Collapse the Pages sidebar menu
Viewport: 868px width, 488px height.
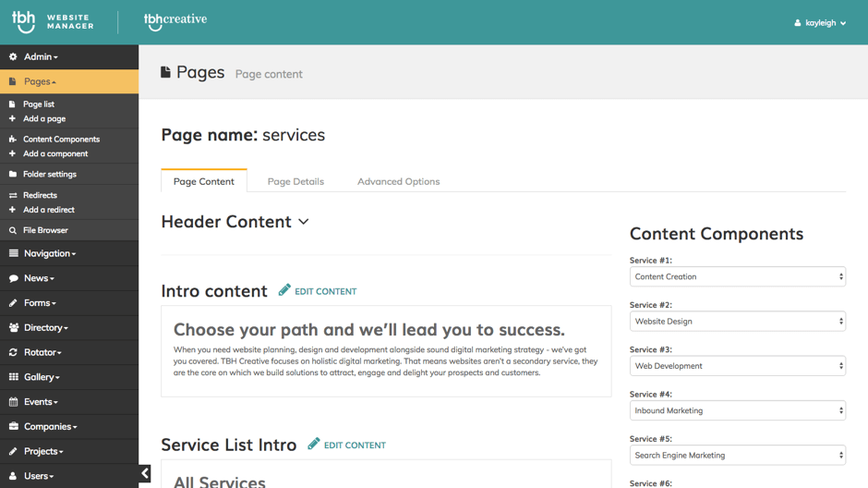pos(69,81)
